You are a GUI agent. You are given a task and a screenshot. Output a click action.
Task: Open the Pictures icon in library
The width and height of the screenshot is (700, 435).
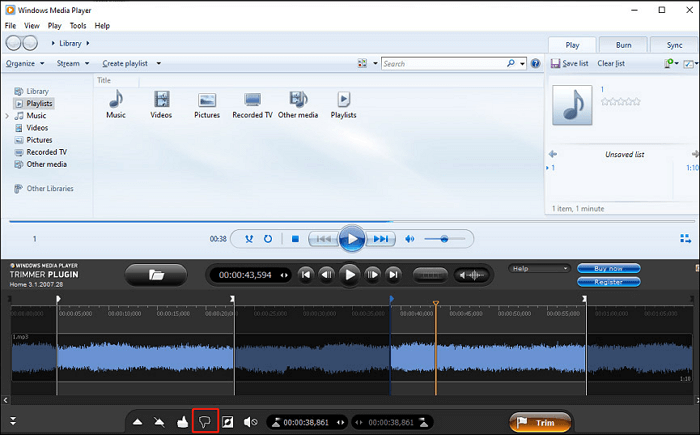tap(207, 105)
